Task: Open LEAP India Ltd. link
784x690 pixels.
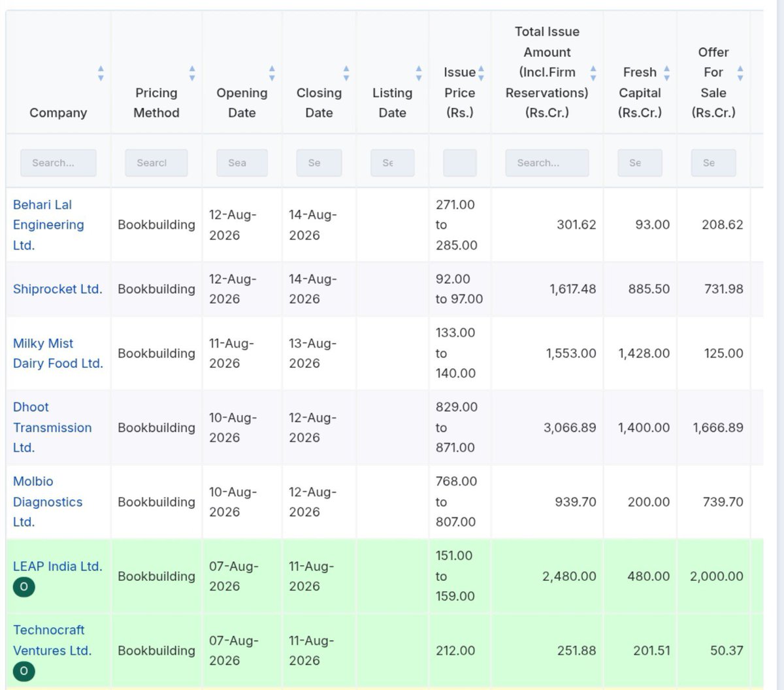Action: [57, 567]
